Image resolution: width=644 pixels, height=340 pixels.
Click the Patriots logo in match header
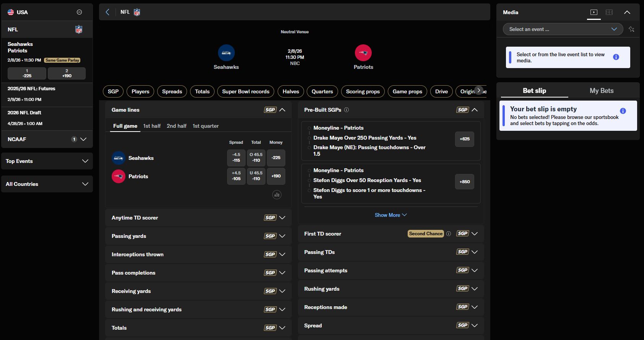(x=363, y=53)
